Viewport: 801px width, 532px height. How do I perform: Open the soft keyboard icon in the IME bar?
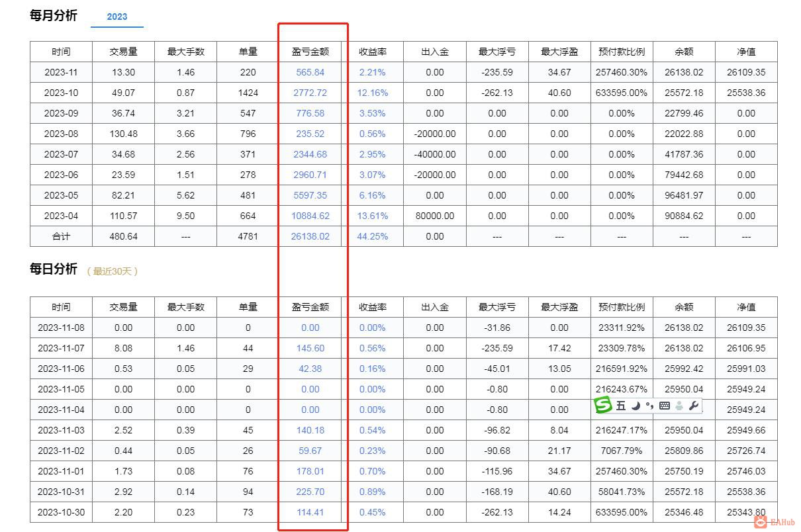click(x=665, y=406)
